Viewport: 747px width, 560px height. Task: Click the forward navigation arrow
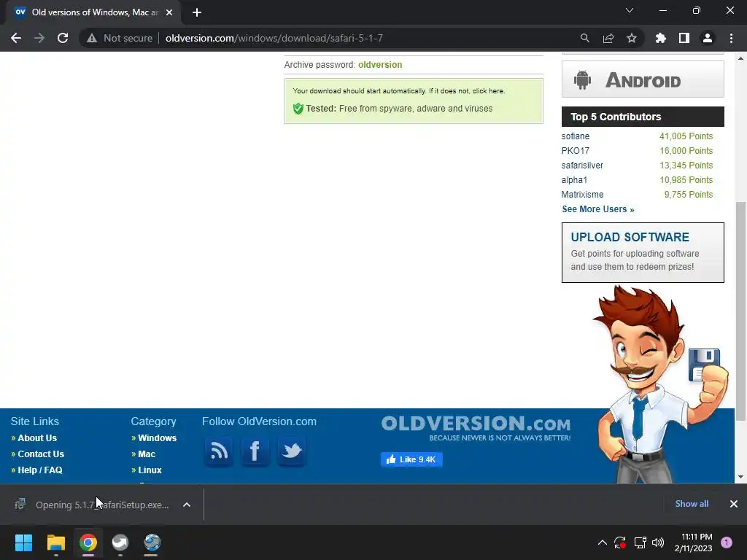(39, 38)
